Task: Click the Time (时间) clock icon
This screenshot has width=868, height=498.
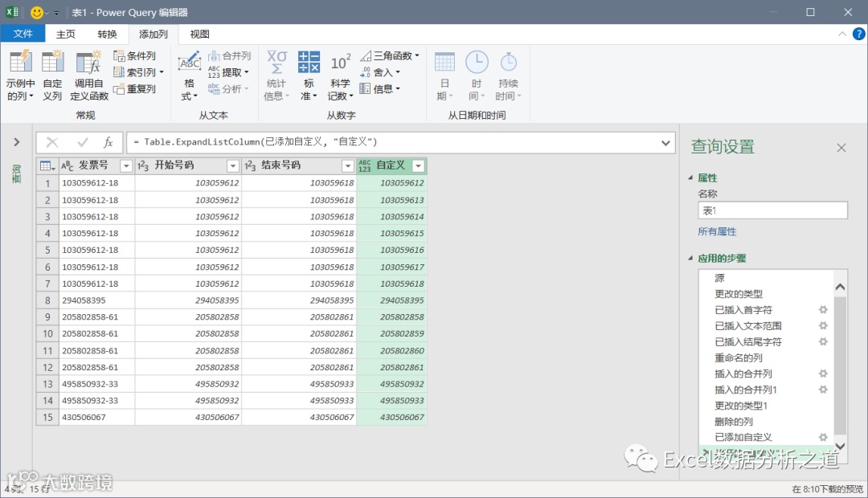Action: coord(477,61)
